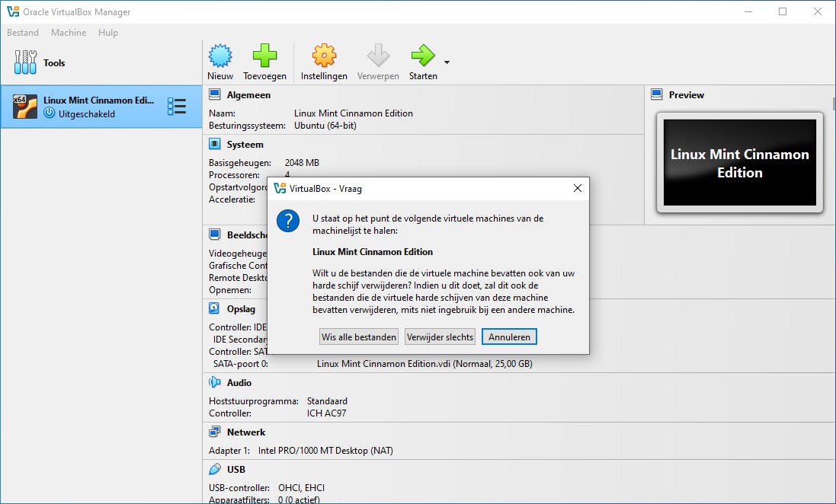Click the Linux Mint Cinnamon Edition.vdi entry

point(424,364)
